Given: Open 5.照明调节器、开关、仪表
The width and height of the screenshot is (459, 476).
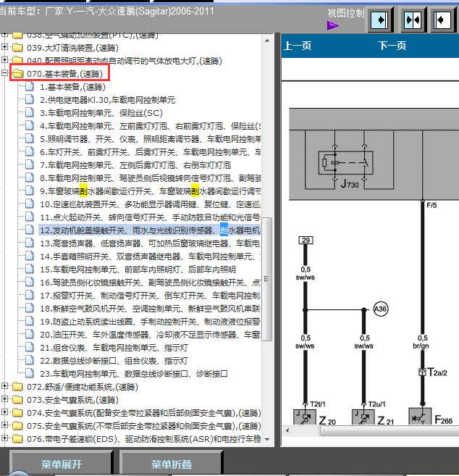Looking at the screenshot, I should click(x=150, y=139).
